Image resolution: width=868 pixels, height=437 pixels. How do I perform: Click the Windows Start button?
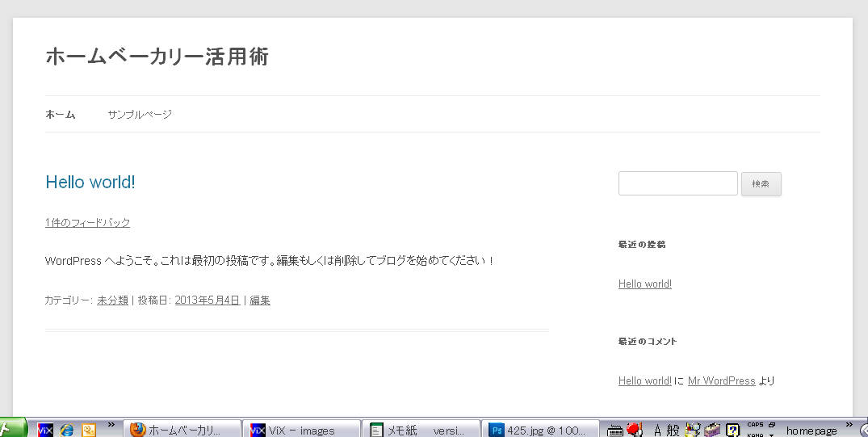(13, 428)
